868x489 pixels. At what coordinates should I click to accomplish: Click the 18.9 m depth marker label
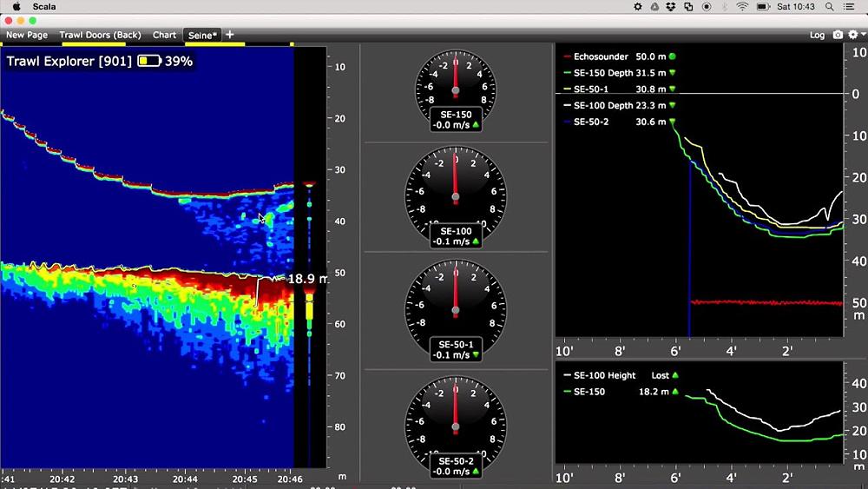306,279
